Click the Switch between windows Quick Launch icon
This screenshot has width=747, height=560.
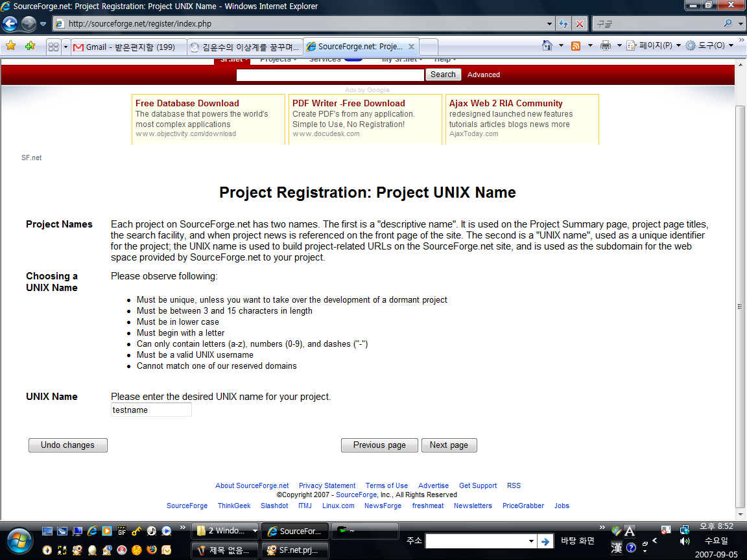point(62,531)
